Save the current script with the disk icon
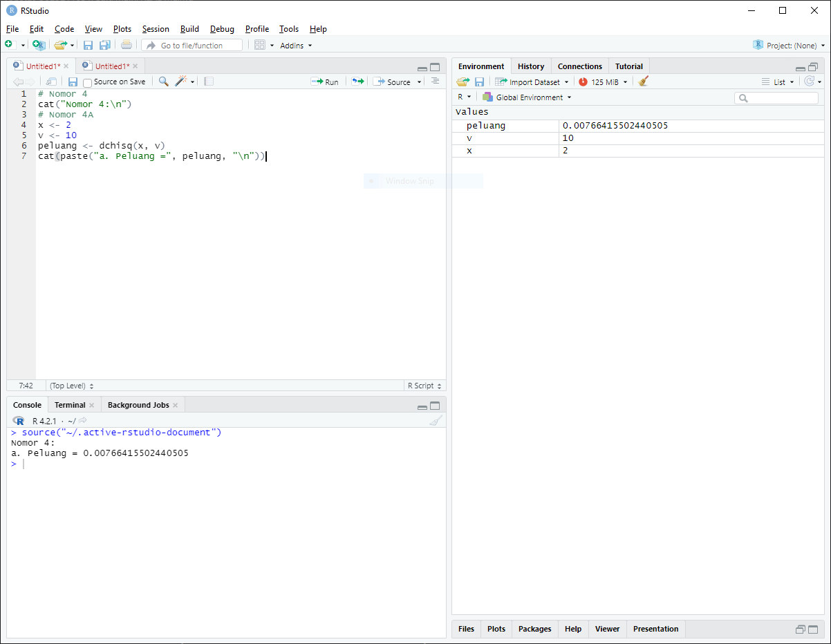This screenshot has width=831, height=644. 73,81
